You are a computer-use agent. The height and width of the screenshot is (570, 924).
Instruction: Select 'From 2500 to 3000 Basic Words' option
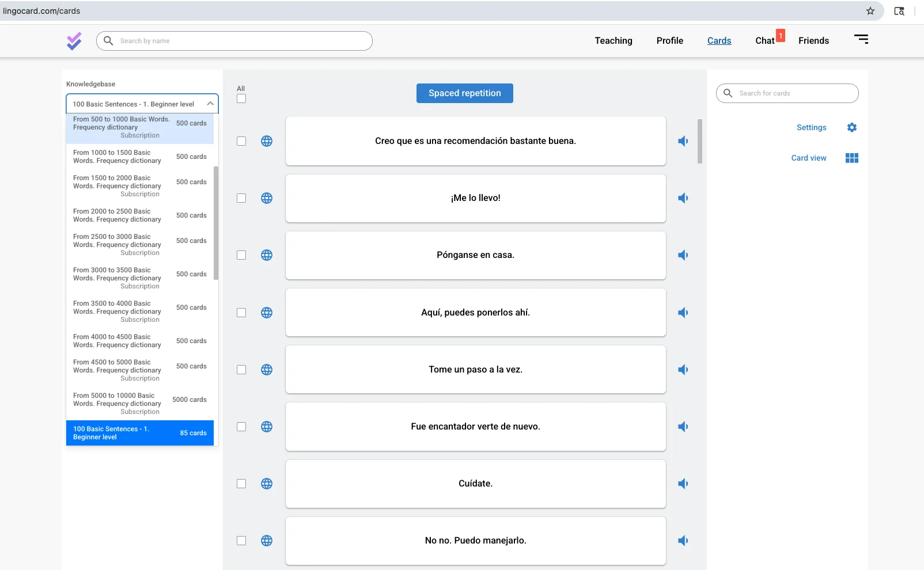point(140,245)
